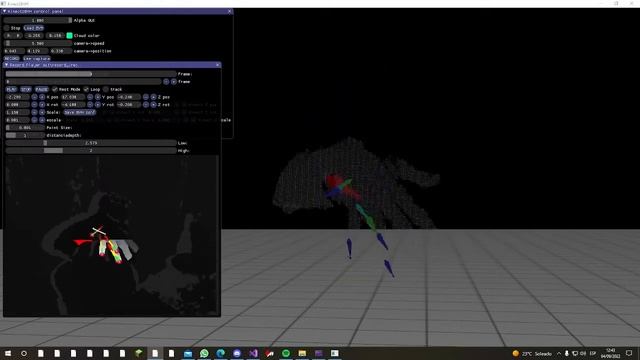This screenshot has width=640, height=360.
Task: Click the Low depth slider
Action: pos(91,143)
